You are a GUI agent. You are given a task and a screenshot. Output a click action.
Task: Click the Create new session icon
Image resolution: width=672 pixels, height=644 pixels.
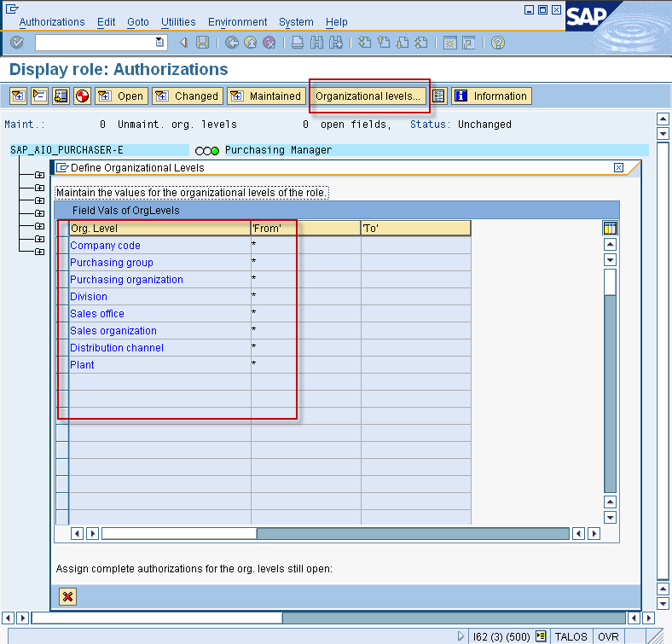pyautogui.click(x=450, y=43)
